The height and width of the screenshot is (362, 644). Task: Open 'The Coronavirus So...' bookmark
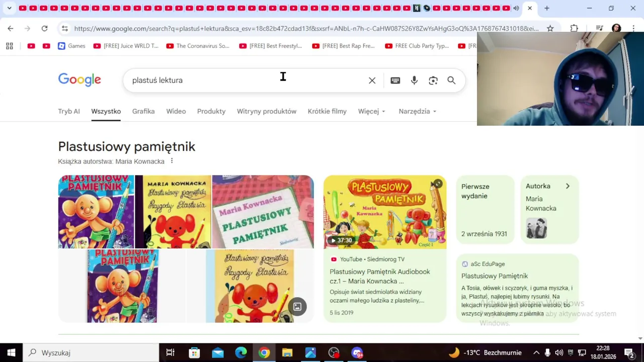point(198,46)
